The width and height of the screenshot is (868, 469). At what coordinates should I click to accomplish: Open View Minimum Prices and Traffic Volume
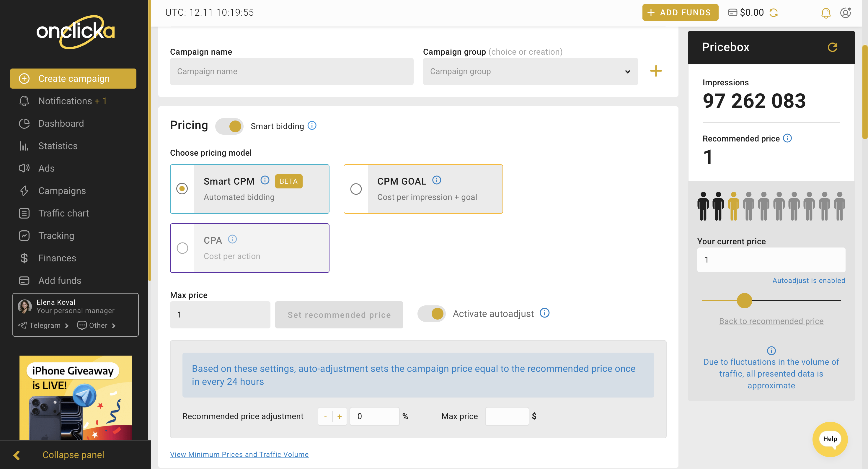tap(239, 454)
